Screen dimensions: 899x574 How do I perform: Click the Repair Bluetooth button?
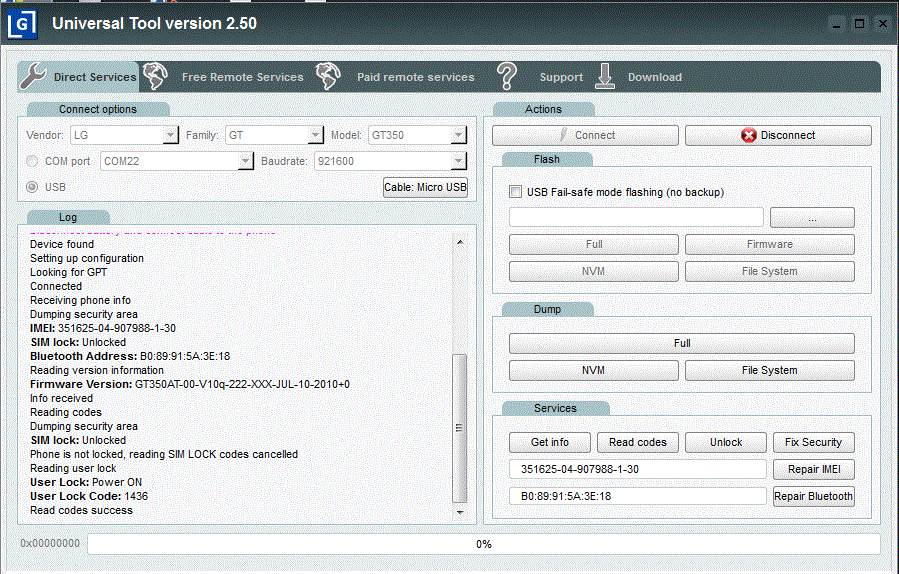tap(814, 496)
